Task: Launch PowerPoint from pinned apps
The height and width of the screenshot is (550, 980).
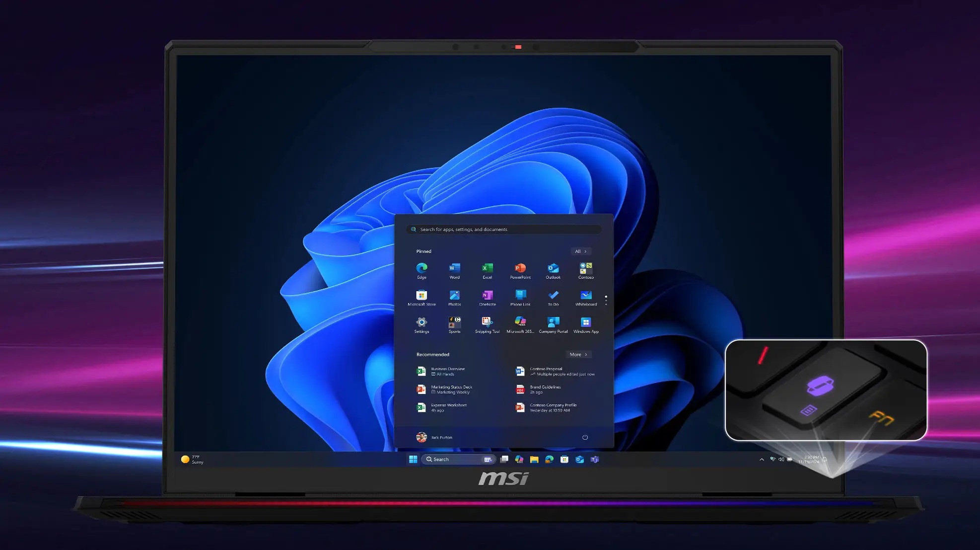Action: [x=520, y=271]
